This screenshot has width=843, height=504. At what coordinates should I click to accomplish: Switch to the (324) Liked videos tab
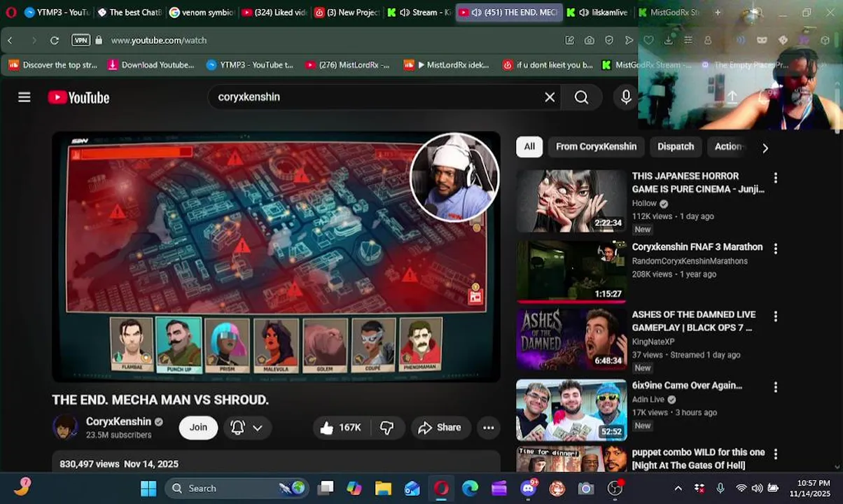pos(274,13)
